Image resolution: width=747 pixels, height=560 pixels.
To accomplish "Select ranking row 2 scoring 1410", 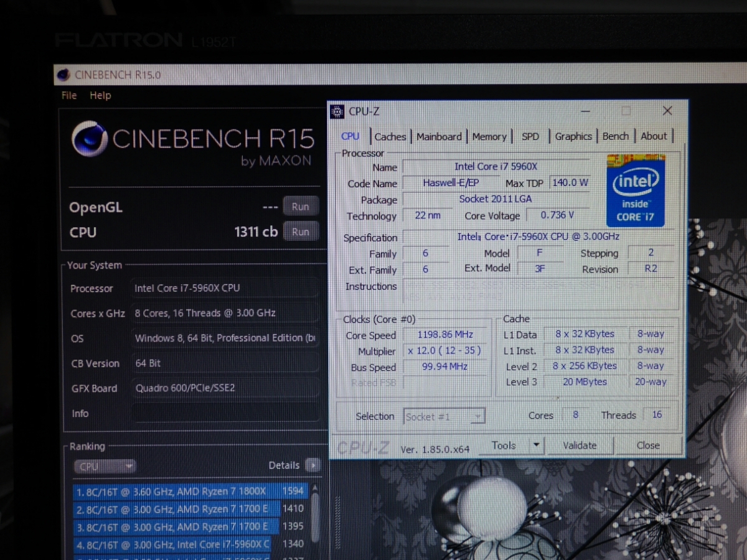I will tap(190, 509).
